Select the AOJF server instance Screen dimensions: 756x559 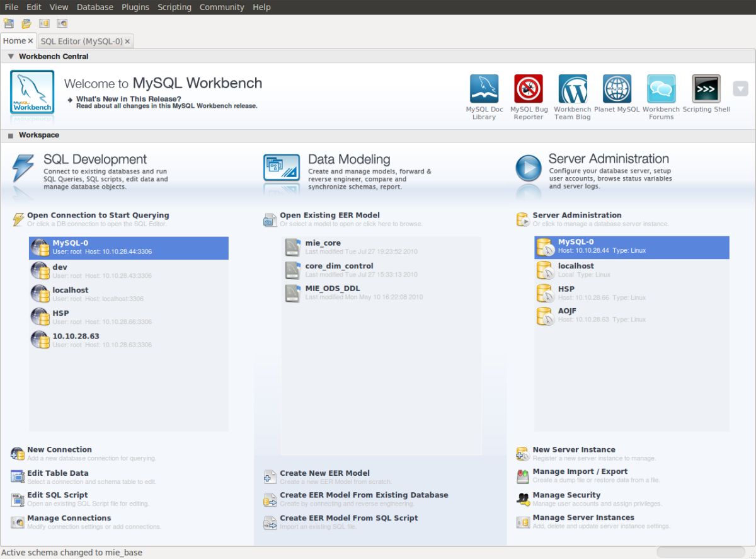(632, 315)
